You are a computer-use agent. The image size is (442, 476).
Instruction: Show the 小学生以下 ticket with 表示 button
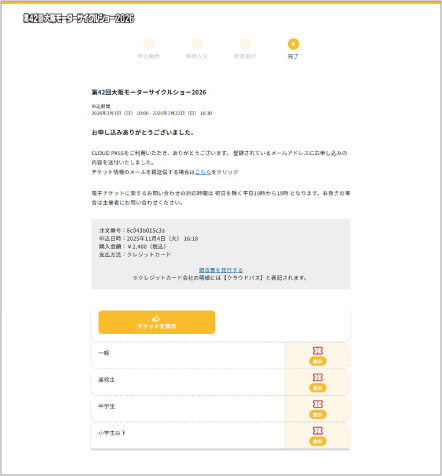click(318, 441)
